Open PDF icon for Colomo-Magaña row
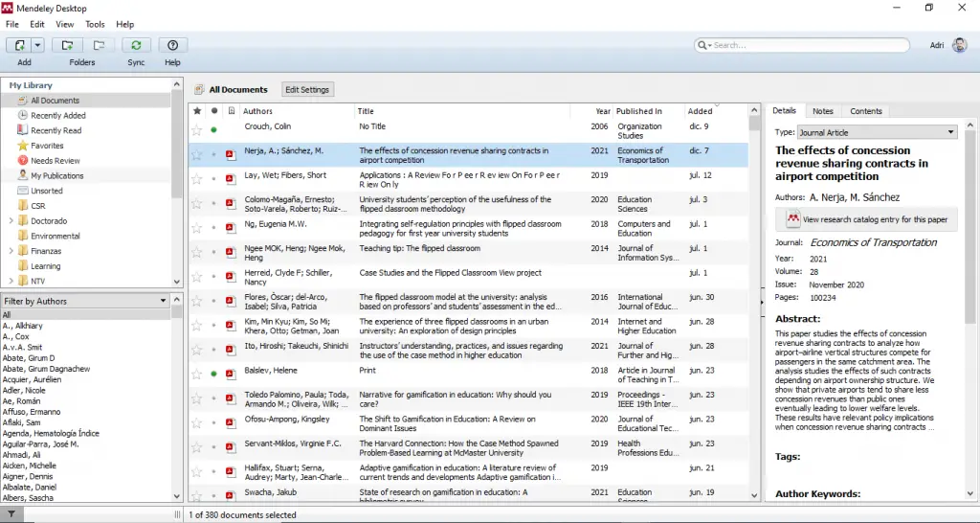This screenshot has width=980, height=523. (x=232, y=203)
